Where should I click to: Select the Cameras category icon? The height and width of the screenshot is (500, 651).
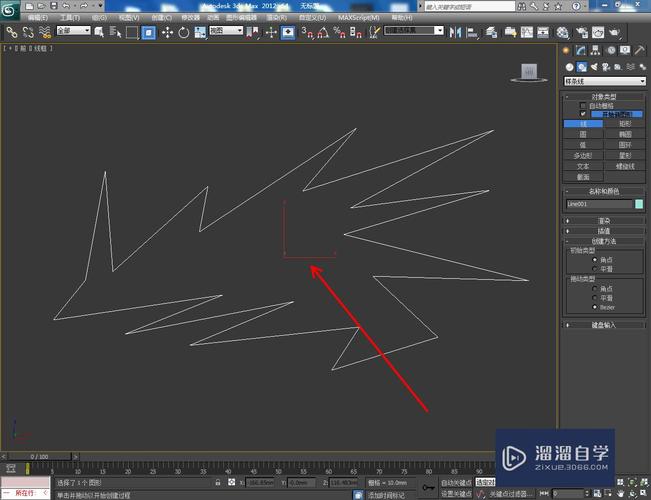click(x=606, y=67)
